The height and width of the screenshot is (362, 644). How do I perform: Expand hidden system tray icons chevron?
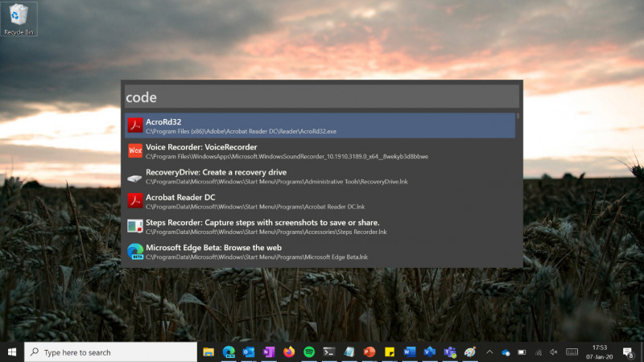(x=489, y=352)
